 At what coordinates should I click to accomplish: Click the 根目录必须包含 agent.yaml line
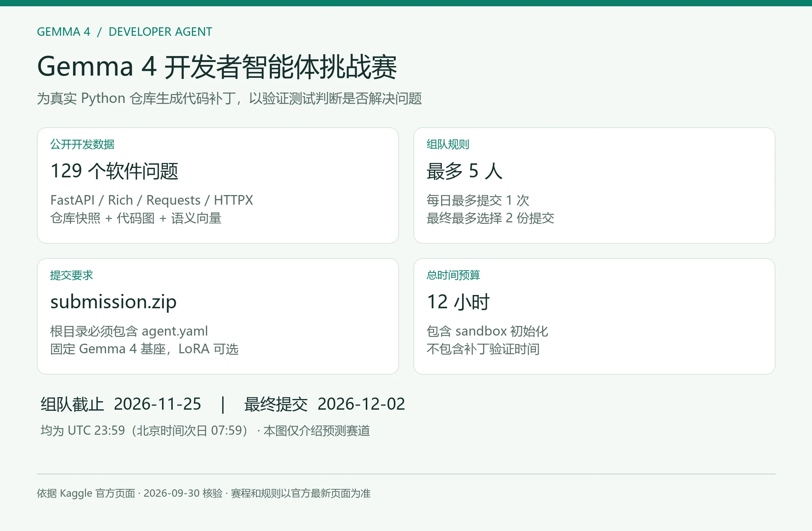(x=129, y=331)
